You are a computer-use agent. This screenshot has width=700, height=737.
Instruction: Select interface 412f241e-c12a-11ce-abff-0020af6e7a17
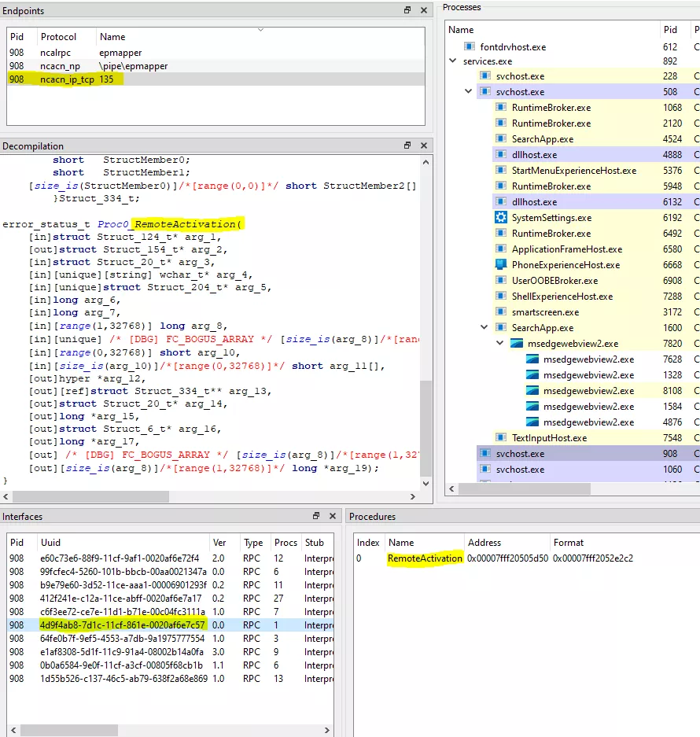point(170,599)
